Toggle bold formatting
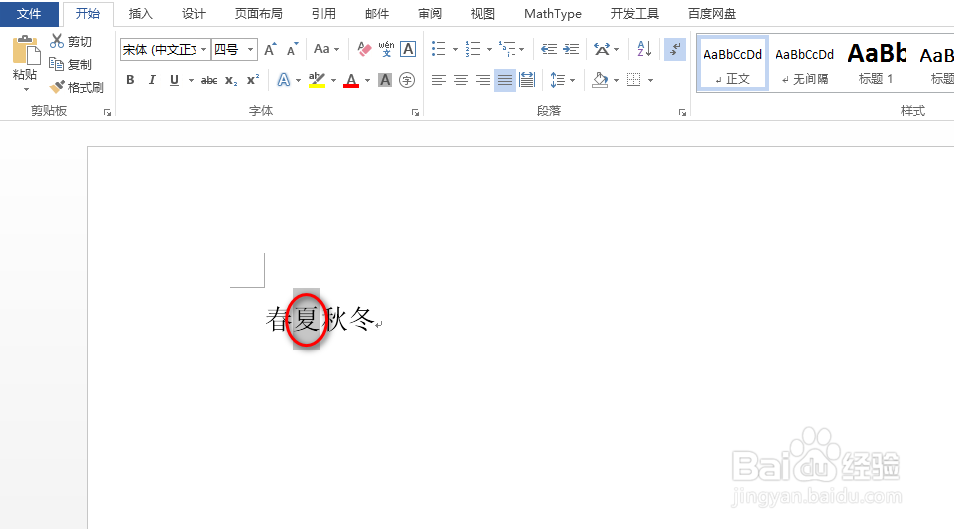 coord(130,80)
